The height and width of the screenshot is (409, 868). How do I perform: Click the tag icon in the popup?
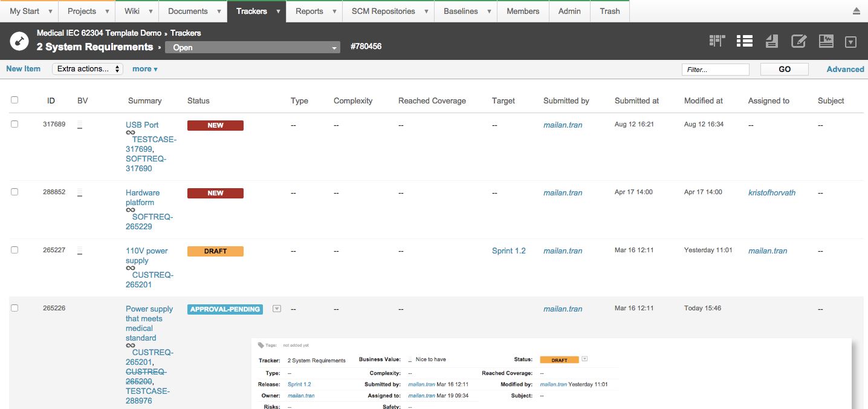click(261, 345)
